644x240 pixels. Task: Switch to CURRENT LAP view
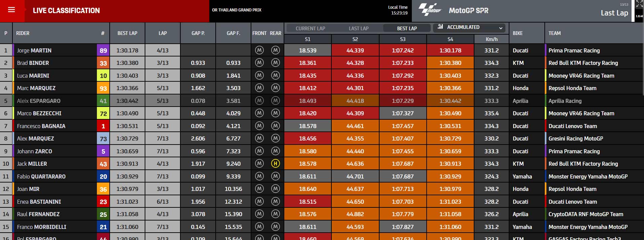310,29
